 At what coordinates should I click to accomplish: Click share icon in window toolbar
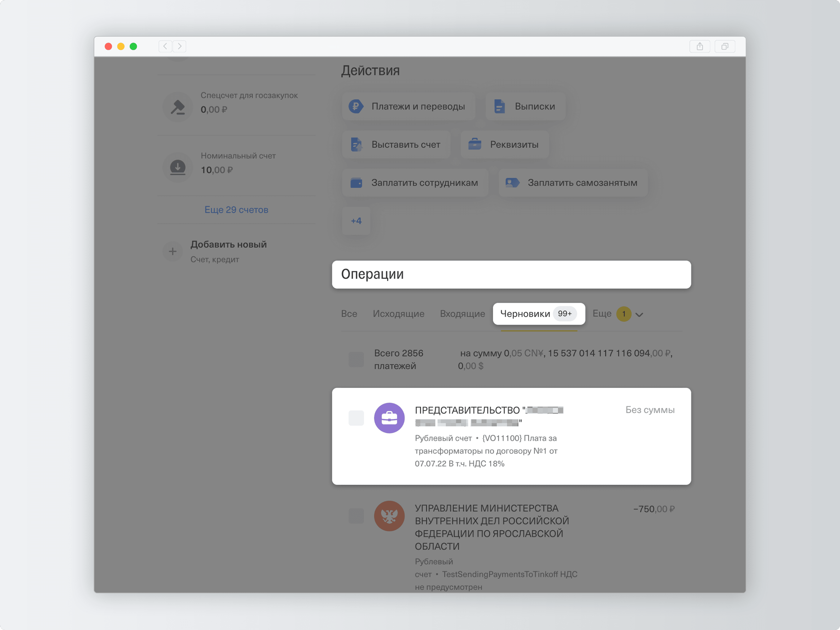coord(699,46)
